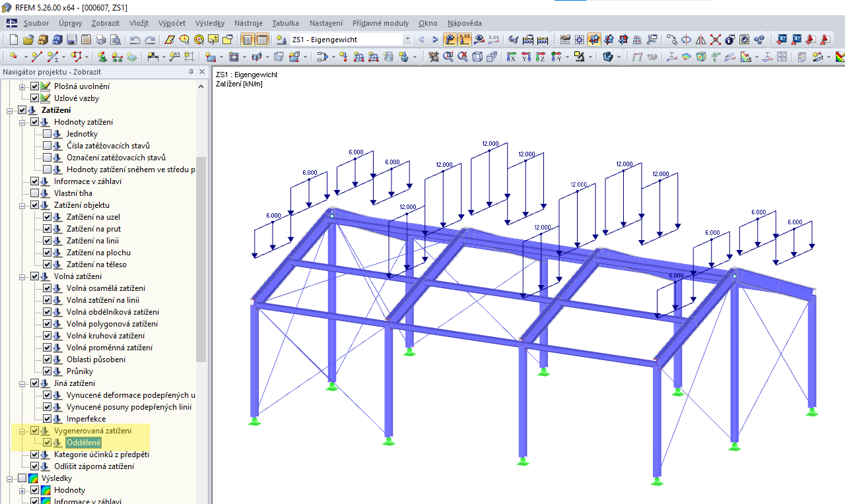Screen dimensions: 845x504
Task: Collapse the Výsledky tree node
Action: tap(10, 478)
